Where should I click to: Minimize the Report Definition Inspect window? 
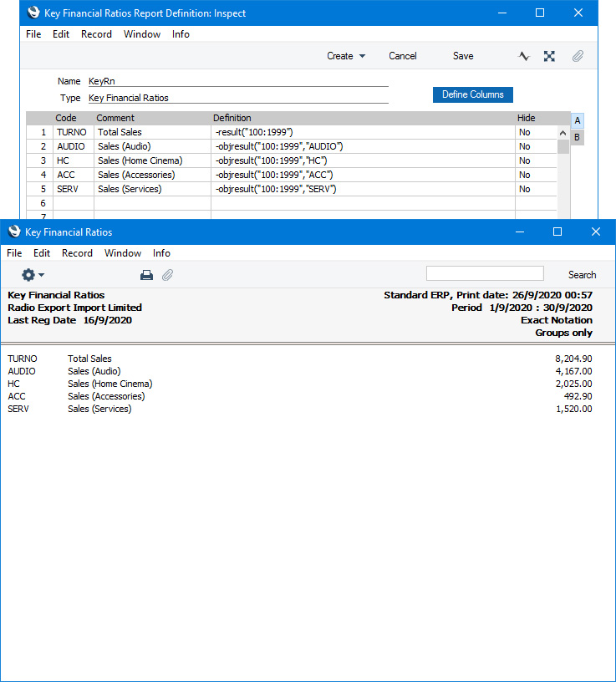(502, 13)
